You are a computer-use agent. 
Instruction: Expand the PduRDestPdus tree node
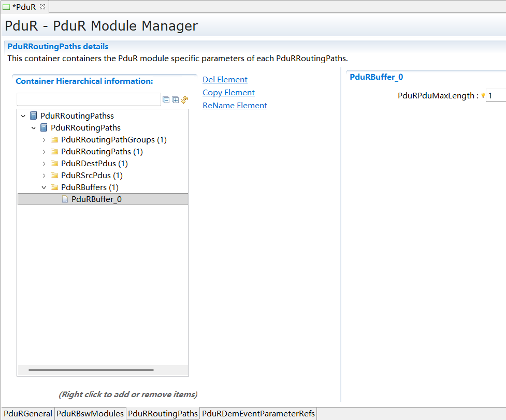pyautogui.click(x=44, y=163)
